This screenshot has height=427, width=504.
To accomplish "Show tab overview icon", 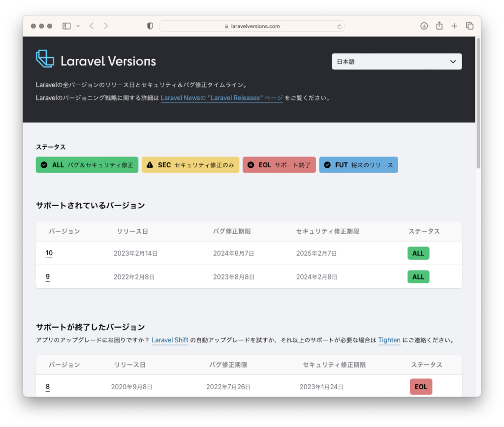I will pos(470,26).
